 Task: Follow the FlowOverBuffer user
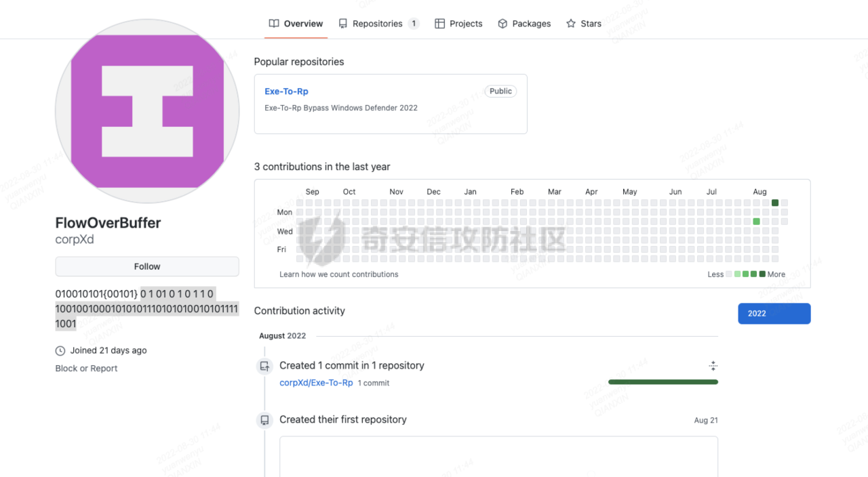tap(147, 266)
